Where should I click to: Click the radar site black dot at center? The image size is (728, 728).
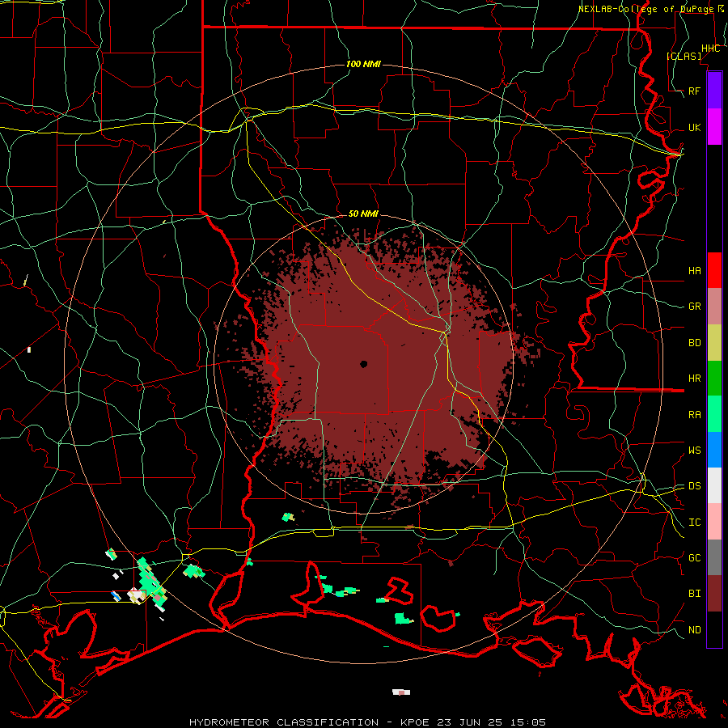363,365
